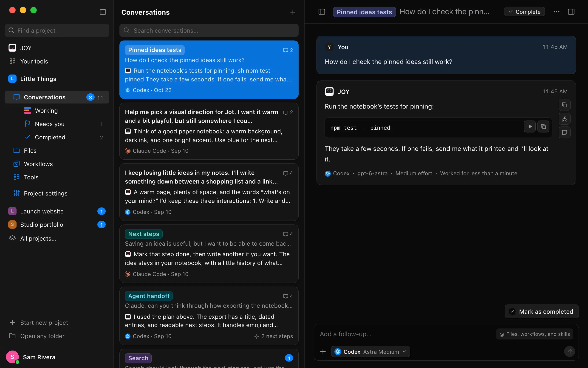Open Files section
The width and height of the screenshot is (588, 368).
[x=57, y=151]
